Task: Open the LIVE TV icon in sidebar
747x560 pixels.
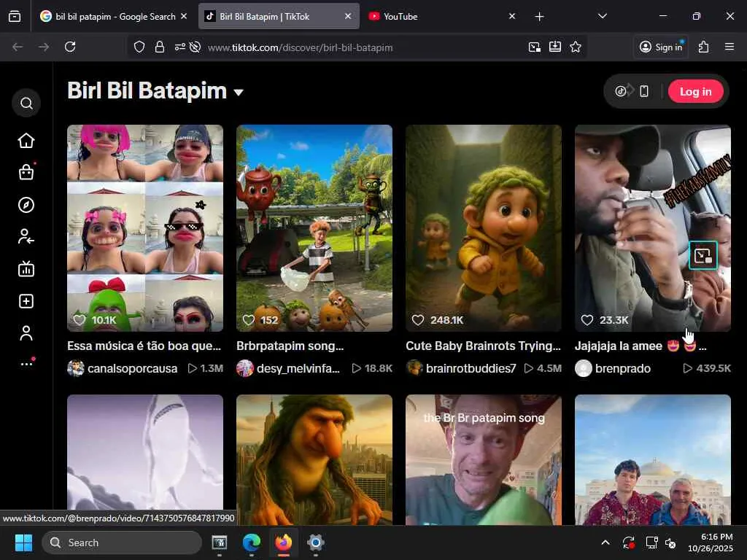Action: tap(26, 269)
